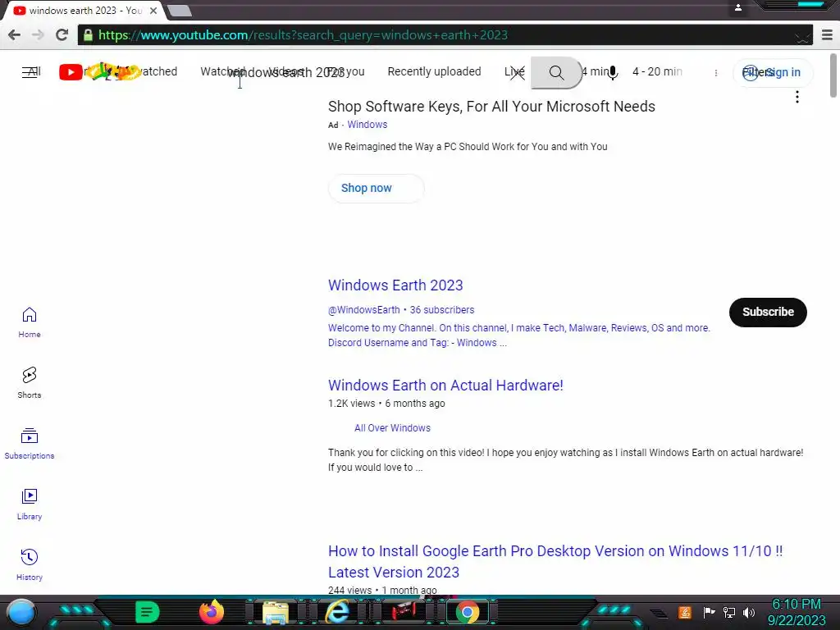Open the green notes app in taskbar
Viewport: 840px width, 630px height.
[147, 612]
